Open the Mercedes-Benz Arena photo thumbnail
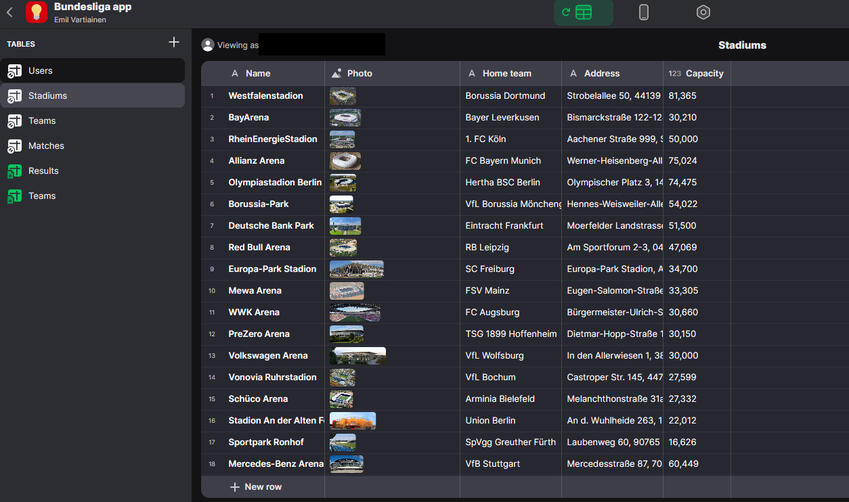 click(347, 464)
